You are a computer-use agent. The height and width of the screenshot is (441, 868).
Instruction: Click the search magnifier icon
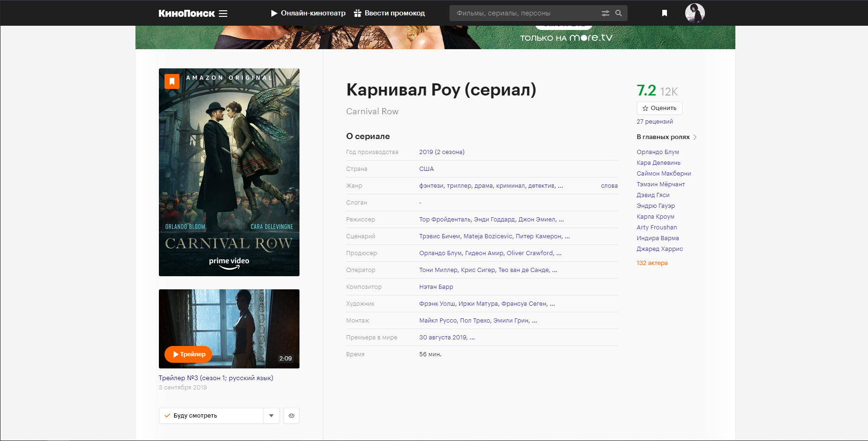coord(619,13)
